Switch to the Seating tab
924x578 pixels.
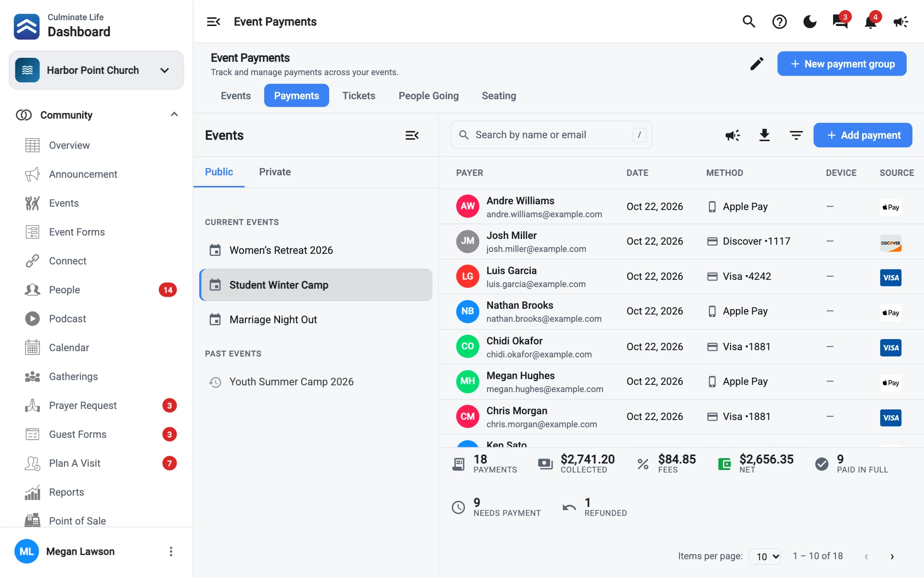pos(499,96)
